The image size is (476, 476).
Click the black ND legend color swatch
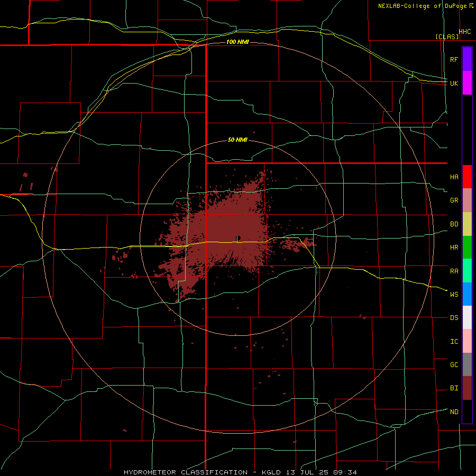(467, 411)
